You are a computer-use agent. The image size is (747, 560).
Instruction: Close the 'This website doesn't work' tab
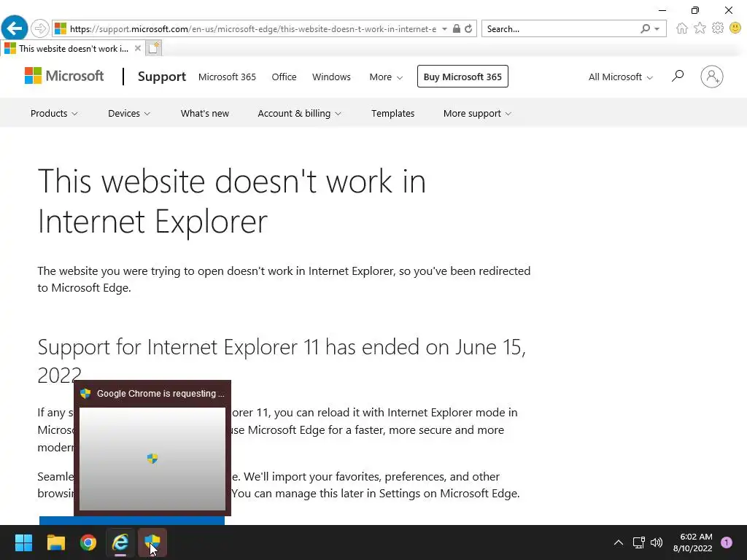(138, 48)
